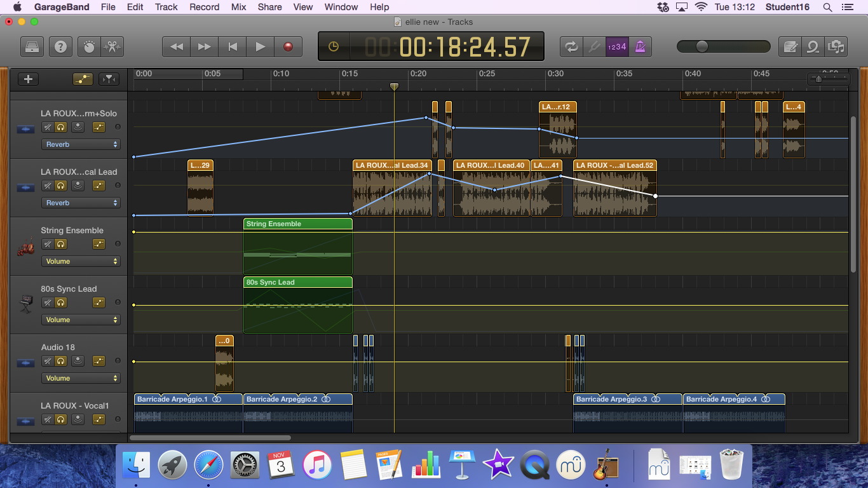Click the Rewind transport button
The width and height of the screenshot is (868, 488).
click(x=177, y=46)
